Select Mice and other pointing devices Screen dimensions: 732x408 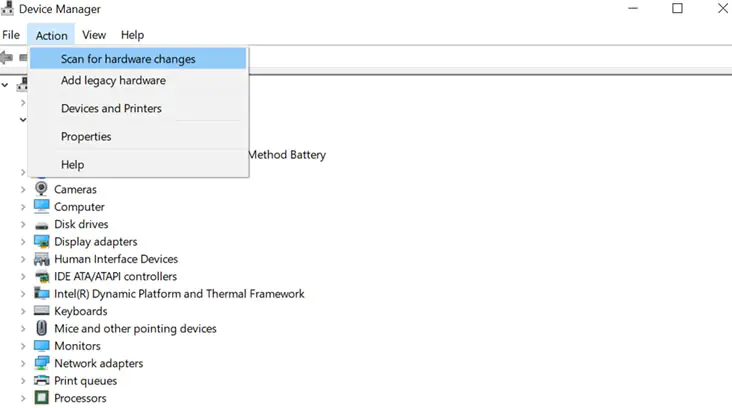click(x=135, y=329)
